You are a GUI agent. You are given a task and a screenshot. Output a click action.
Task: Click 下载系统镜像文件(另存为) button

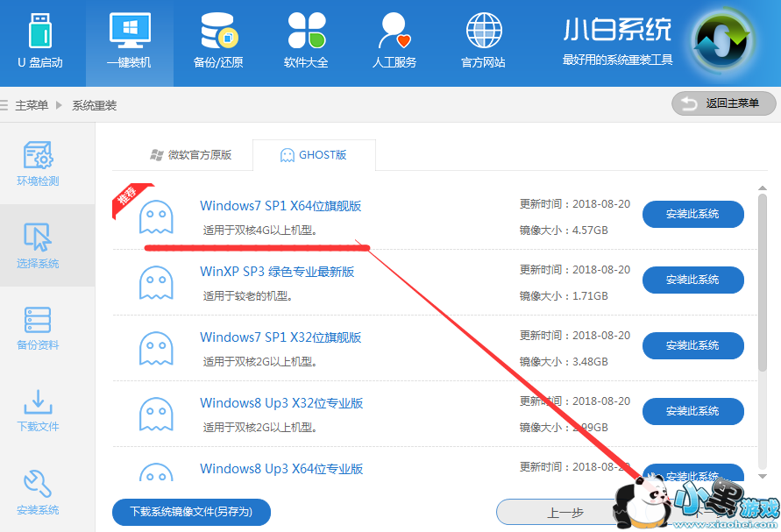click(191, 512)
